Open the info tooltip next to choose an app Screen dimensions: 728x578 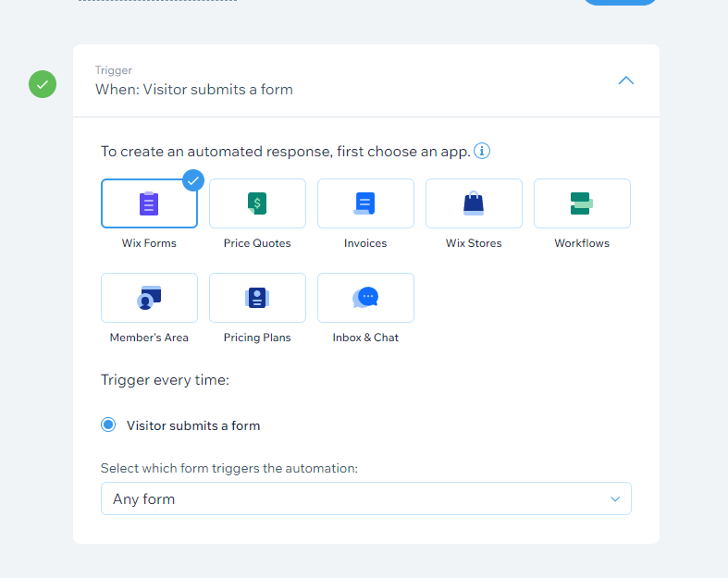tap(481, 151)
